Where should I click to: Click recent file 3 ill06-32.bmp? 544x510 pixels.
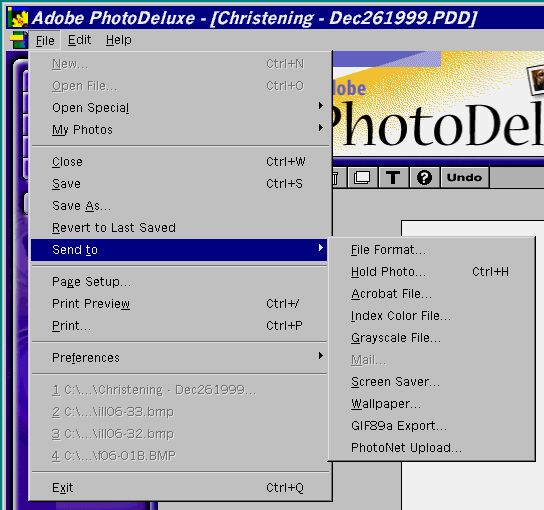pos(179,434)
